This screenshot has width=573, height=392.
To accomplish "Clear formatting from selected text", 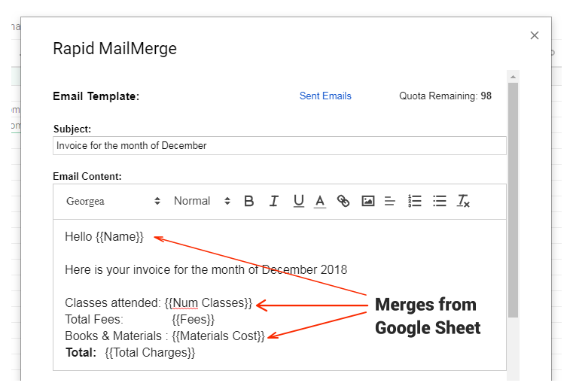I will (463, 201).
